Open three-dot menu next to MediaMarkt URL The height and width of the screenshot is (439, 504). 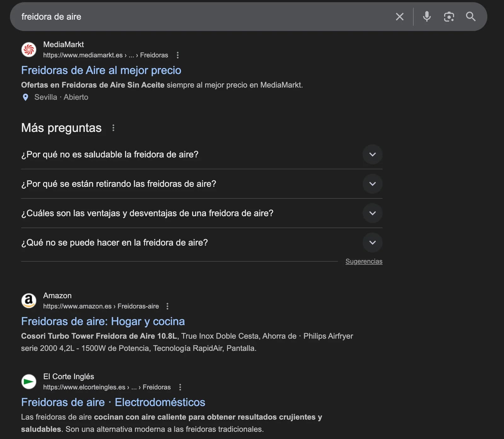(x=178, y=55)
